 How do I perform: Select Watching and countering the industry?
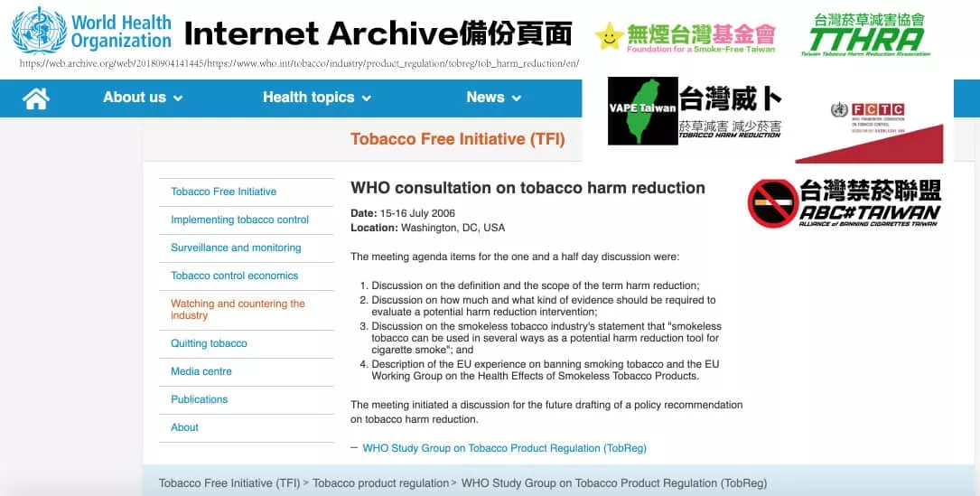tap(238, 309)
